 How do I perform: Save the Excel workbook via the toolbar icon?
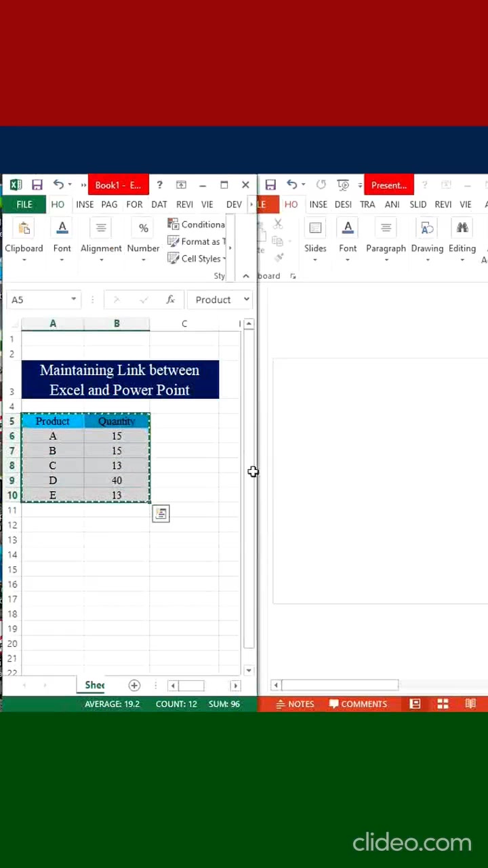(37, 185)
